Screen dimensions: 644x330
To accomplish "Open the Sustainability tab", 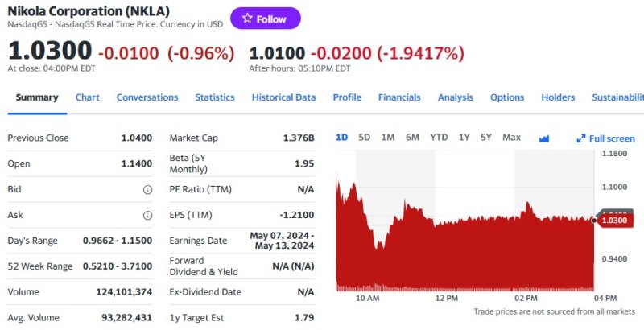I will tap(617, 97).
